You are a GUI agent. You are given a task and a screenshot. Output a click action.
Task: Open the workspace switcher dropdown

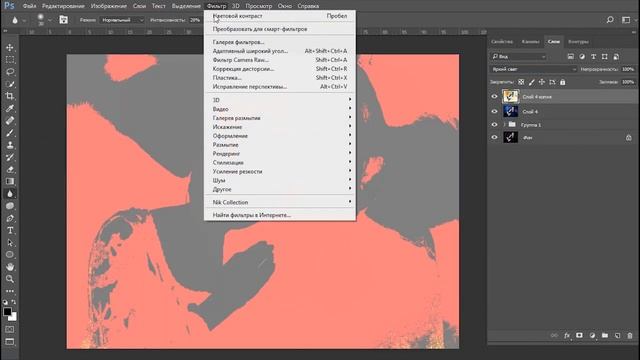pos(627,20)
